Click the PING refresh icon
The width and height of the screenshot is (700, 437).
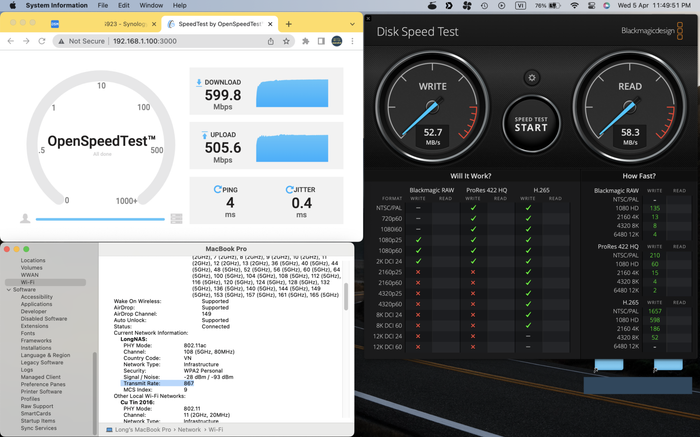(217, 189)
